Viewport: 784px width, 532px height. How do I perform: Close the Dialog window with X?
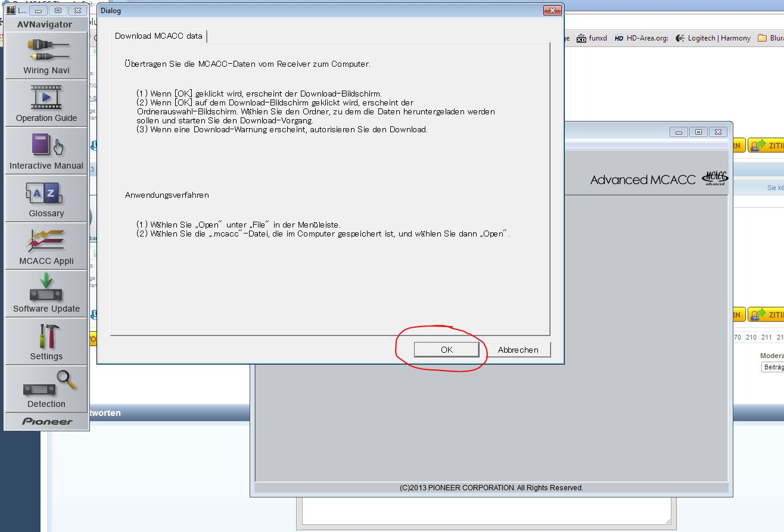coord(553,10)
